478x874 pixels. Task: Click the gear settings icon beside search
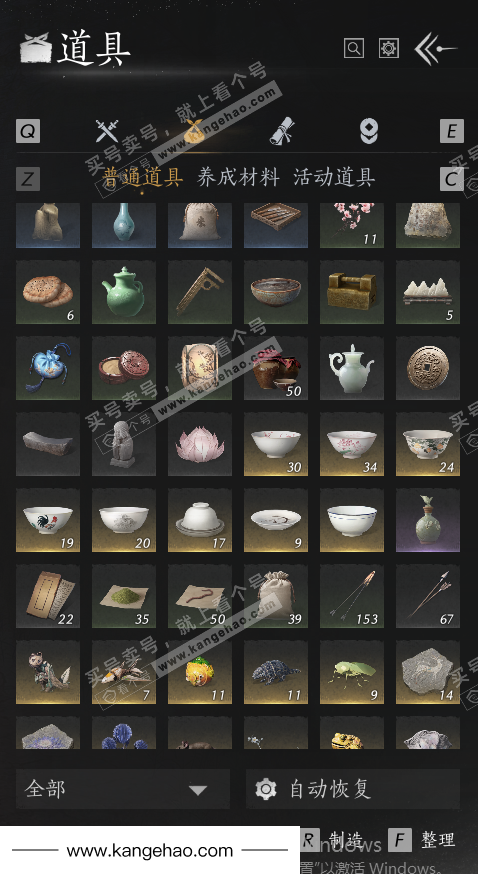pyautogui.click(x=388, y=48)
